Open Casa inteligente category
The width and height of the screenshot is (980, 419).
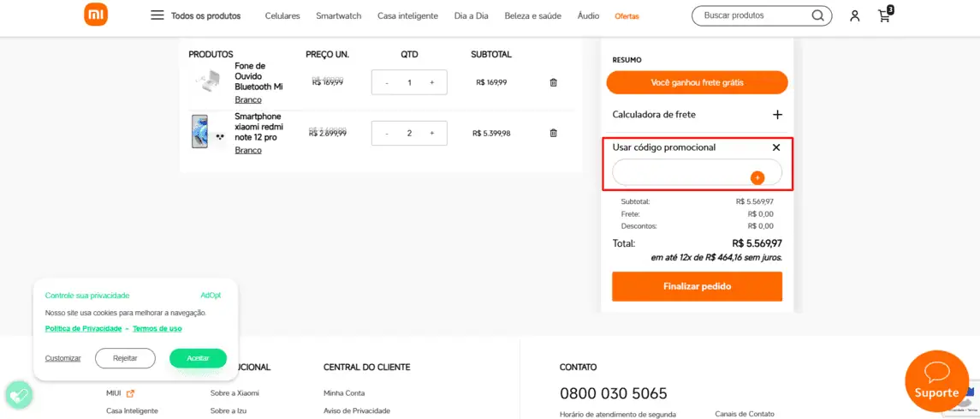tap(407, 15)
